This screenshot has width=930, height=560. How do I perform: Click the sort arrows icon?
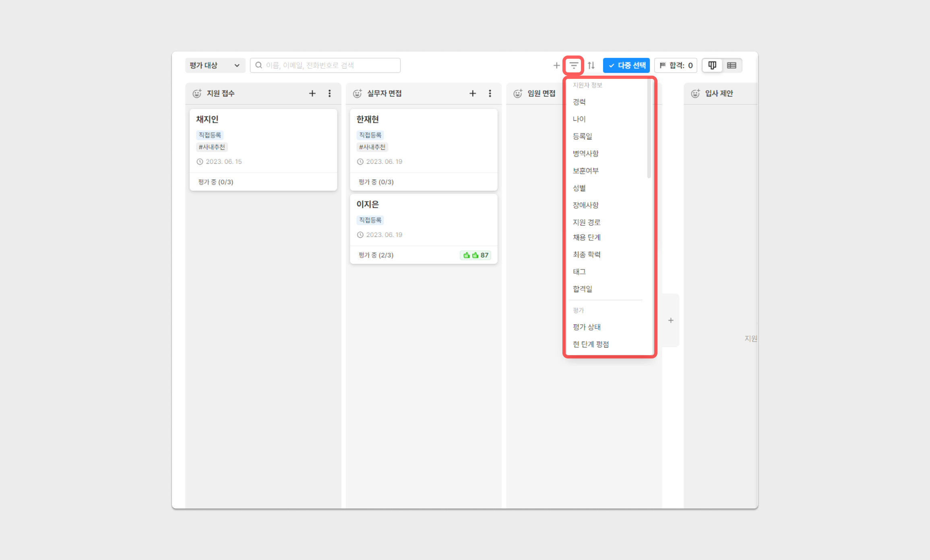coord(591,65)
